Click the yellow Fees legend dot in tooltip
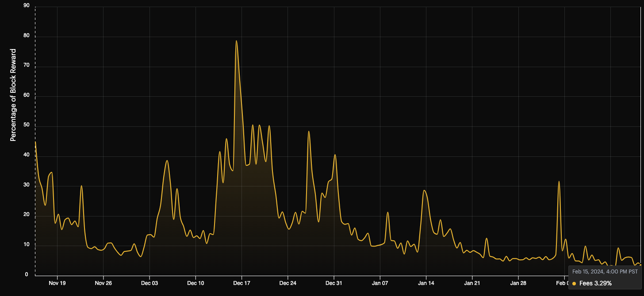 (x=574, y=284)
